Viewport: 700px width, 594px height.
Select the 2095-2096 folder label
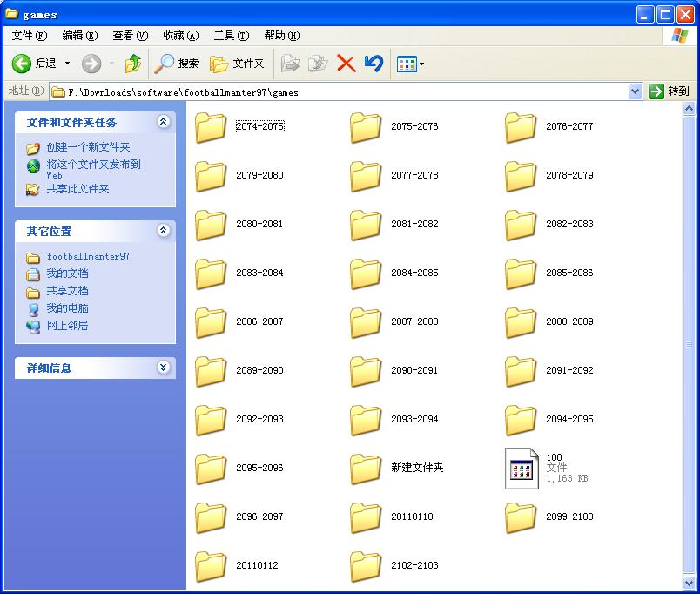click(x=259, y=468)
